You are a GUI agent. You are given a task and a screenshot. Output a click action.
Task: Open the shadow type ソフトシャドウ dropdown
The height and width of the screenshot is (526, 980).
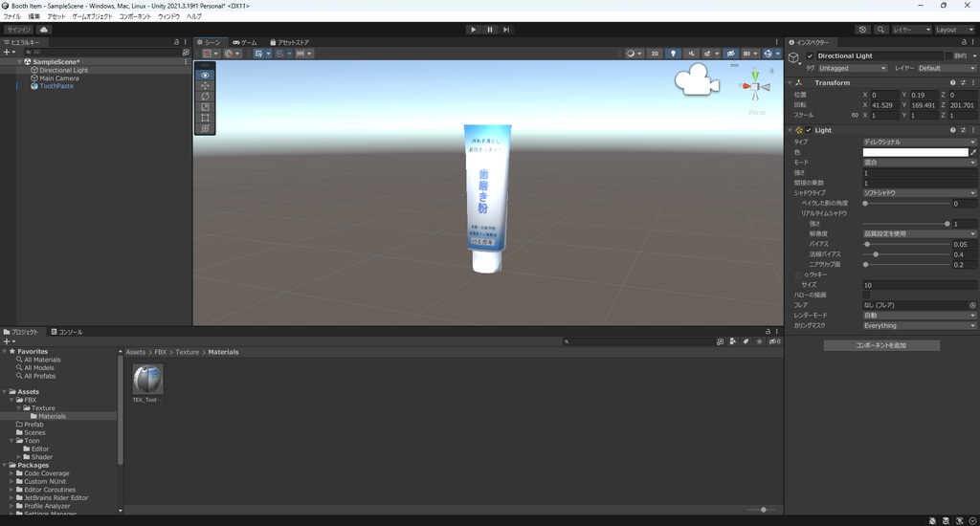(x=920, y=193)
